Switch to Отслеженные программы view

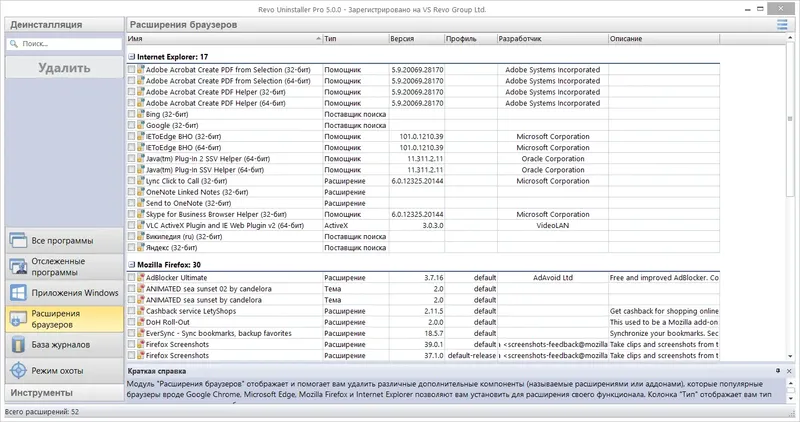click(x=64, y=266)
